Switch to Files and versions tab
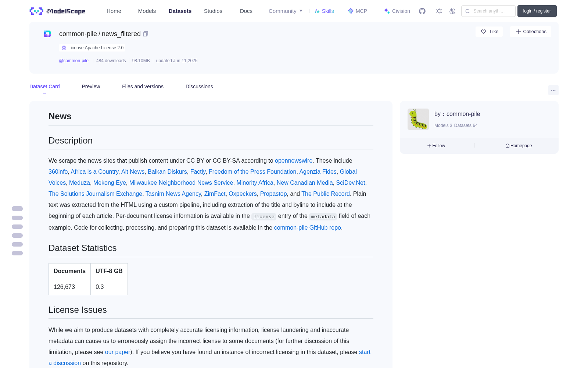Viewport: 588px width, 368px height. [x=143, y=86]
